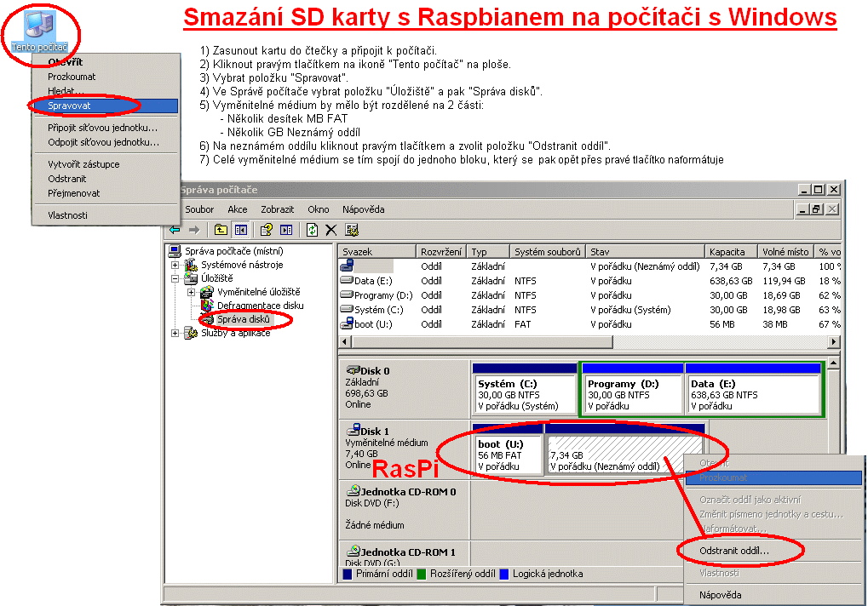Select the Tento počítač desktop icon
Image resolution: width=868 pixels, height=606 pixels.
click(x=39, y=31)
